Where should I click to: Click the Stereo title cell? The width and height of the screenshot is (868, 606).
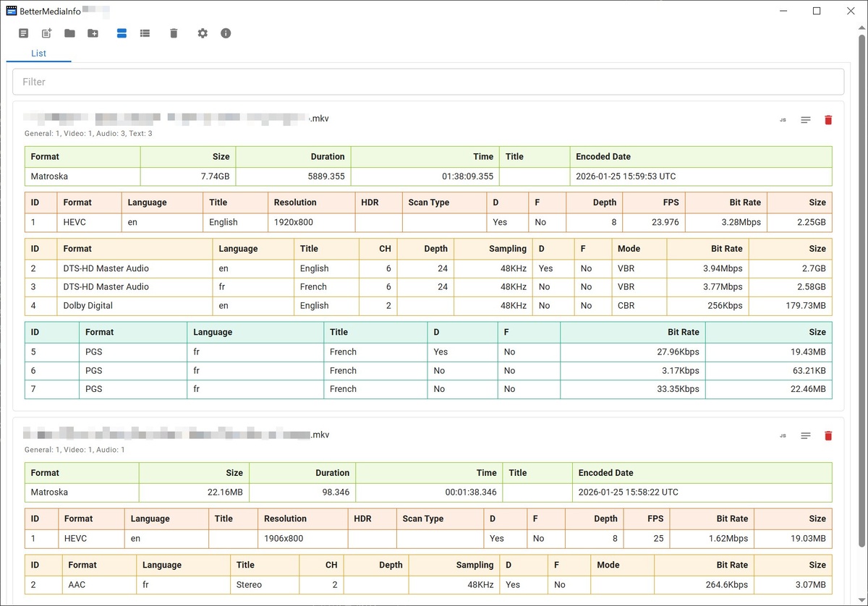click(265, 584)
